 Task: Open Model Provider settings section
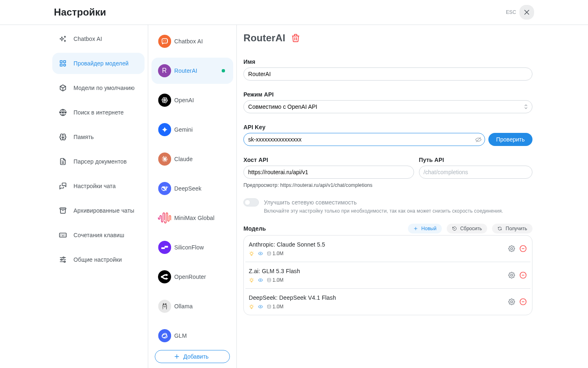(98, 63)
